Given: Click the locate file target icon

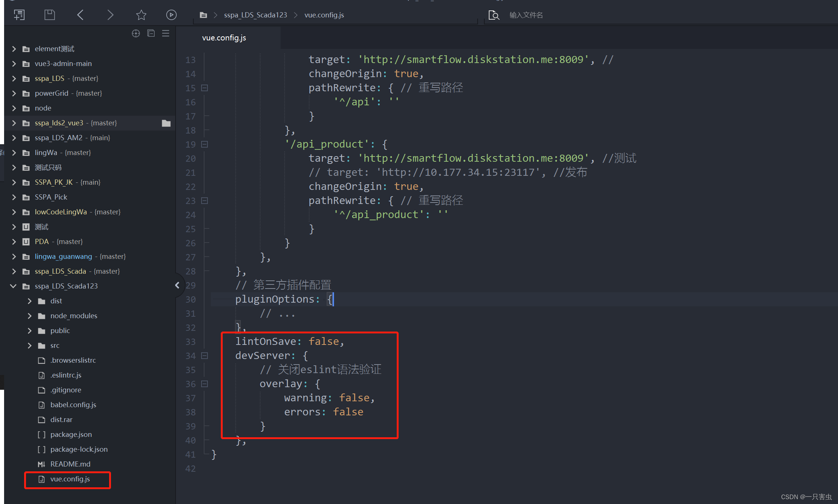Looking at the screenshot, I should tap(136, 33).
